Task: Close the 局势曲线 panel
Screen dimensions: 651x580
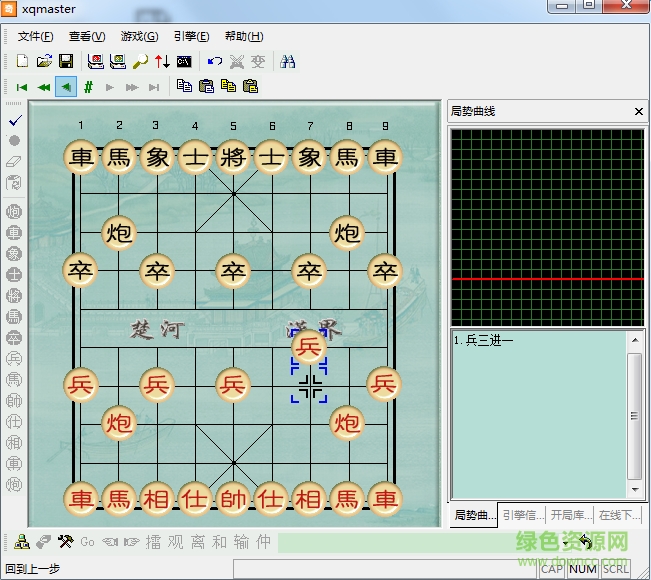Action: 639,112
